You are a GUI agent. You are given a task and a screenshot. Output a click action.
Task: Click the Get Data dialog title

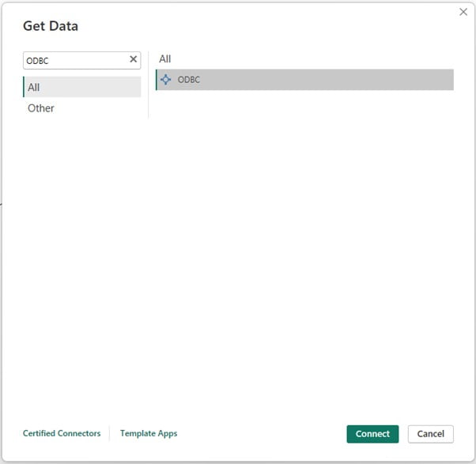51,26
